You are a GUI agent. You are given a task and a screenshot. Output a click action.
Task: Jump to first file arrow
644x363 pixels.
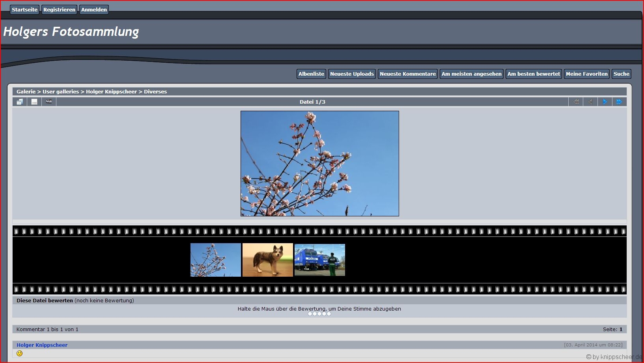coord(575,102)
